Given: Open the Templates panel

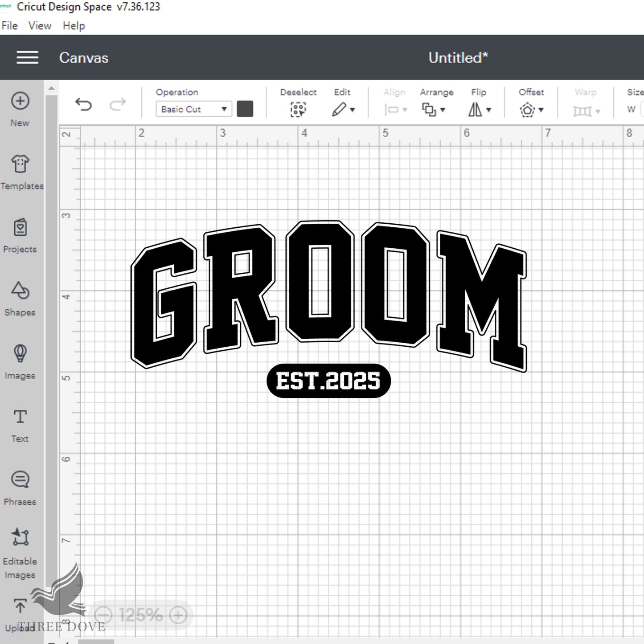Looking at the screenshot, I should click(x=20, y=164).
